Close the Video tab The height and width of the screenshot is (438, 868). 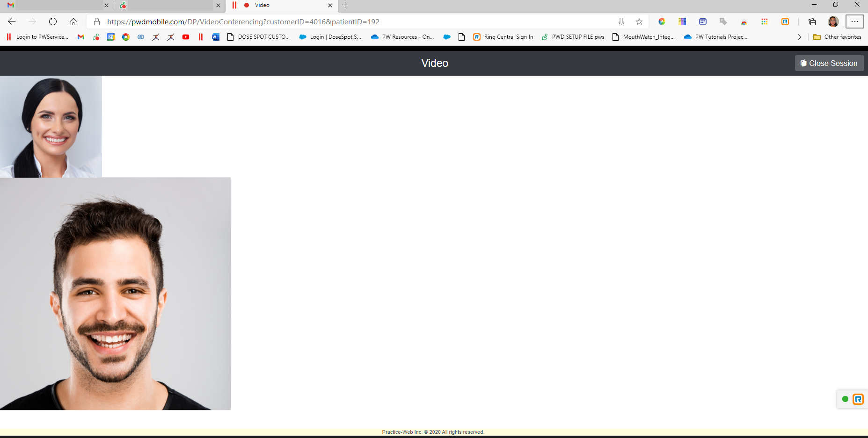click(x=330, y=5)
